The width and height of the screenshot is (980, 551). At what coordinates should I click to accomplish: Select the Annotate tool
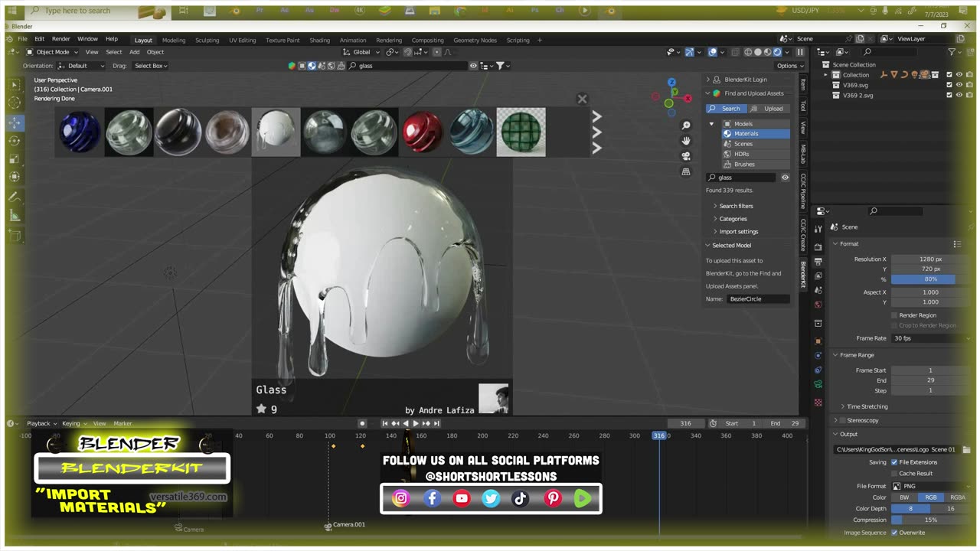coord(15,197)
